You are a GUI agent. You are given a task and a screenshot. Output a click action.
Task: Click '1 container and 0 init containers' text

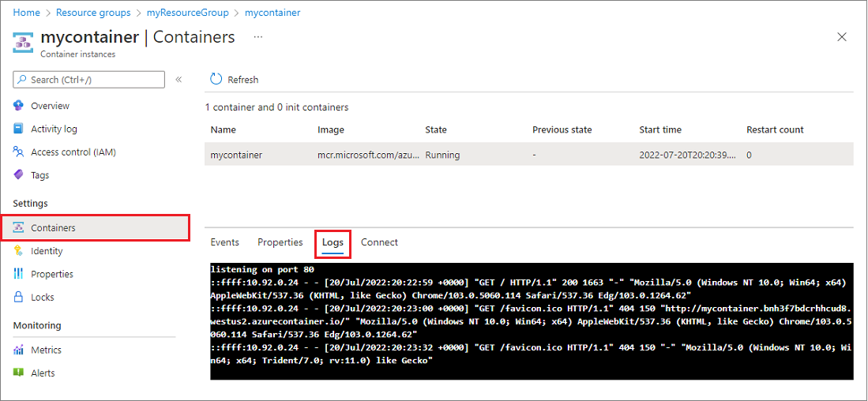[x=276, y=107]
